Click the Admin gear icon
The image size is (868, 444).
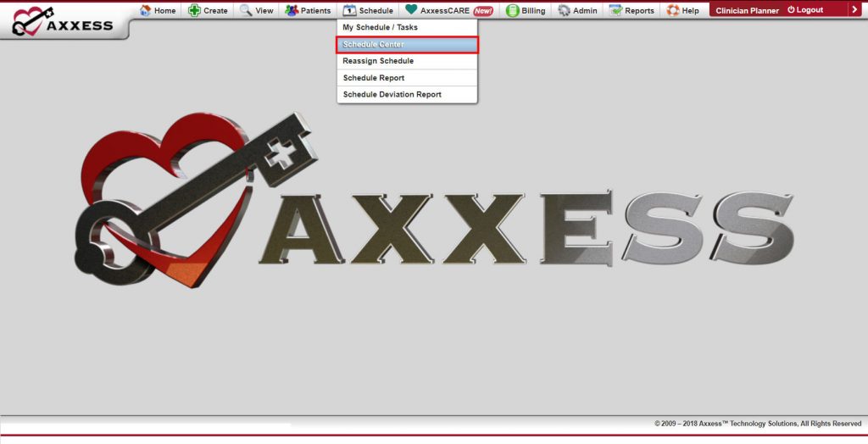click(x=564, y=10)
